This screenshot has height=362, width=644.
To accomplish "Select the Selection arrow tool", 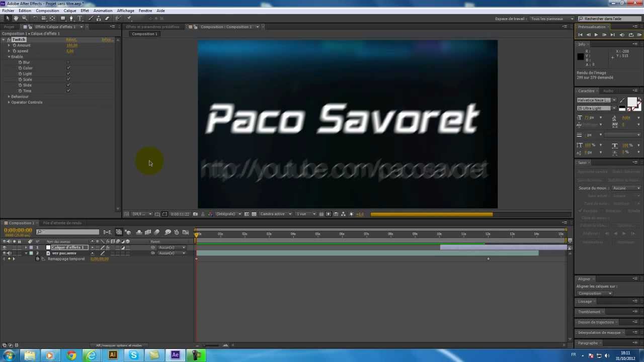I will pos(8,19).
